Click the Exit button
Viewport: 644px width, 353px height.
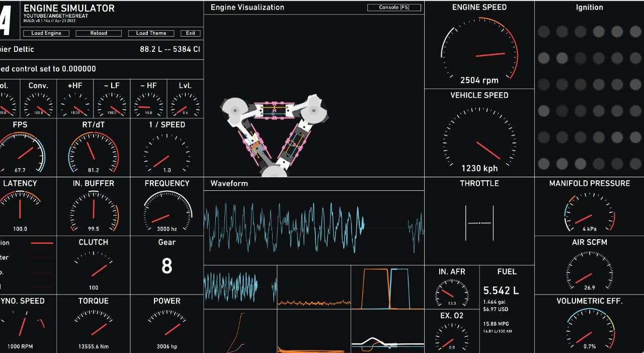pyautogui.click(x=190, y=33)
